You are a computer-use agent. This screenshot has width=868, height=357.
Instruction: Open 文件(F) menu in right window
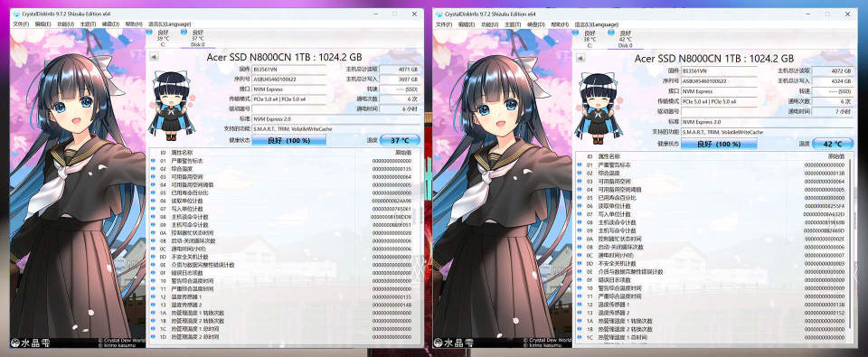tap(444, 25)
